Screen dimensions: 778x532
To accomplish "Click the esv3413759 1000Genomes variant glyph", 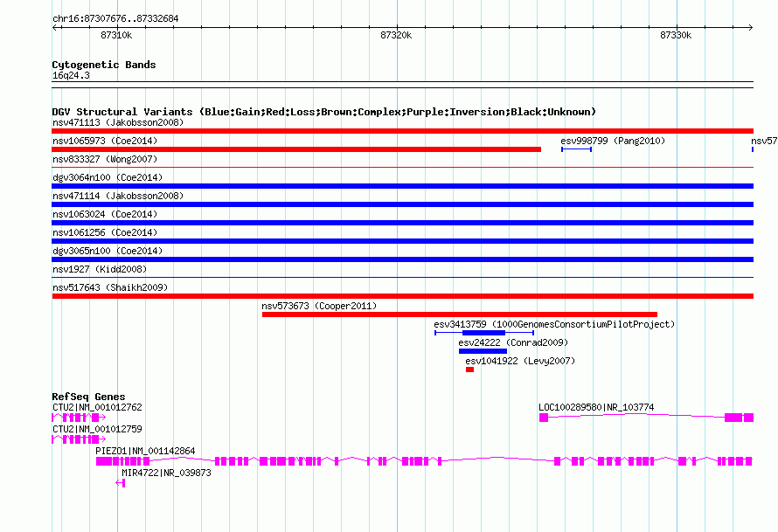I will pyautogui.click(x=484, y=333).
